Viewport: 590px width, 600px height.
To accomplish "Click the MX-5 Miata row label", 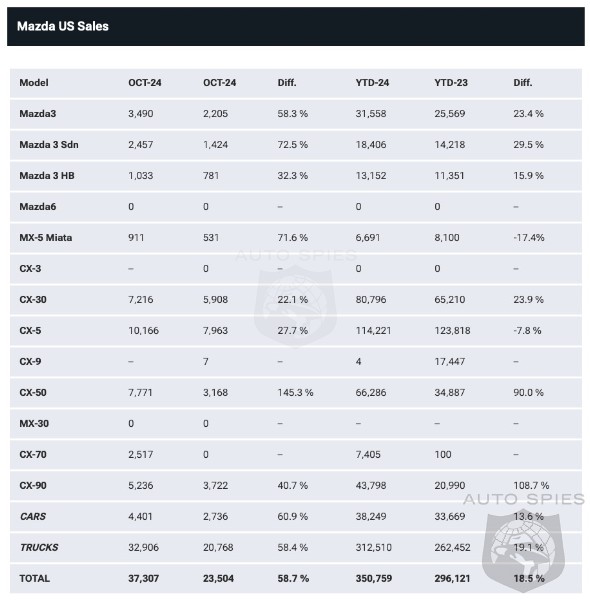I will [46, 238].
